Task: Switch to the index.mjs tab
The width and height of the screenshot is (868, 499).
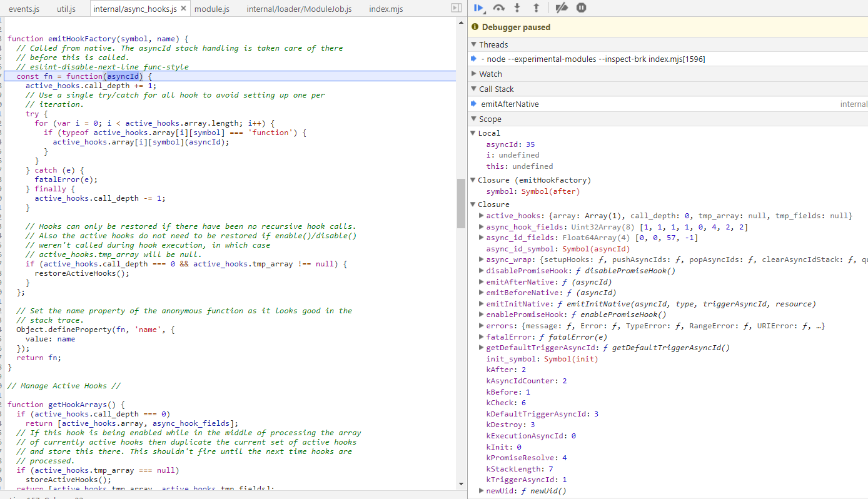Action: pyautogui.click(x=386, y=9)
